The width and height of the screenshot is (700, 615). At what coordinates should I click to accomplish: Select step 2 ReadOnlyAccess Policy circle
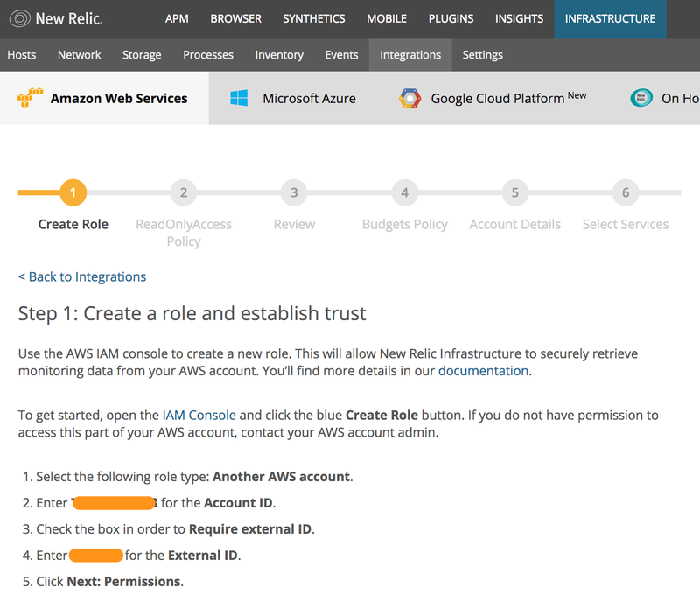[x=184, y=192]
